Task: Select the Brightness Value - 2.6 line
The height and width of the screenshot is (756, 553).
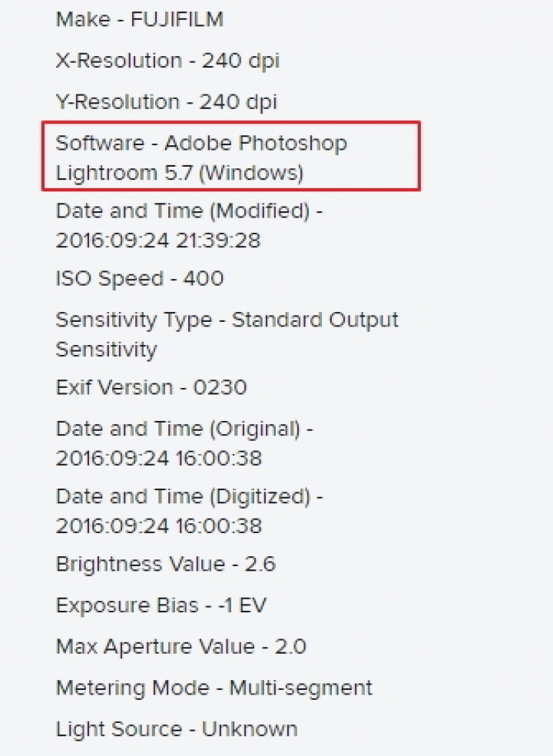Action: [x=165, y=565]
